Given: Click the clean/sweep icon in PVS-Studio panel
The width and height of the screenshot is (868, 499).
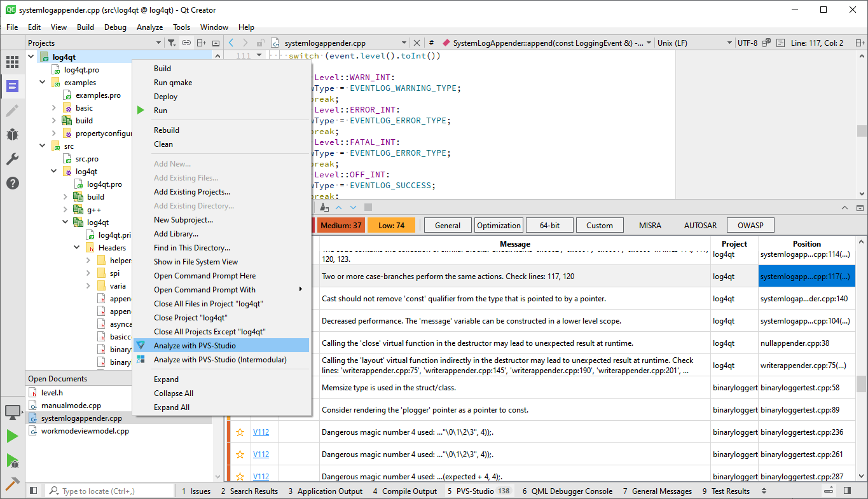Looking at the screenshot, I should tap(324, 207).
